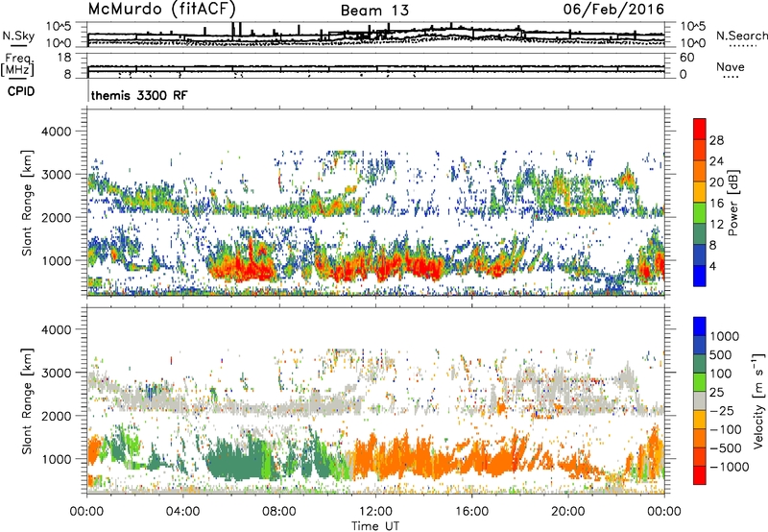Click the "20:00" time tick label
This screenshot has height=532, width=768.
[x=567, y=512]
